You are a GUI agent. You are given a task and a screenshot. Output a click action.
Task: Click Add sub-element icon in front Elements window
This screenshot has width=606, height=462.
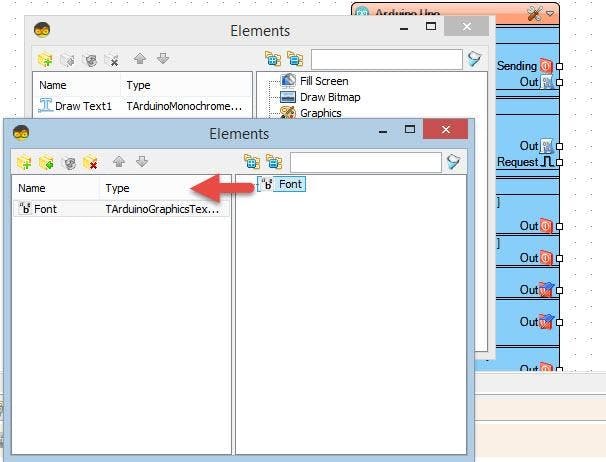(46, 162)
